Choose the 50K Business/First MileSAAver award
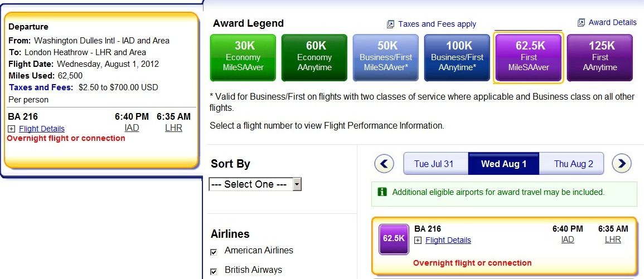Screen dimensions: 644x279 [386, 57]
